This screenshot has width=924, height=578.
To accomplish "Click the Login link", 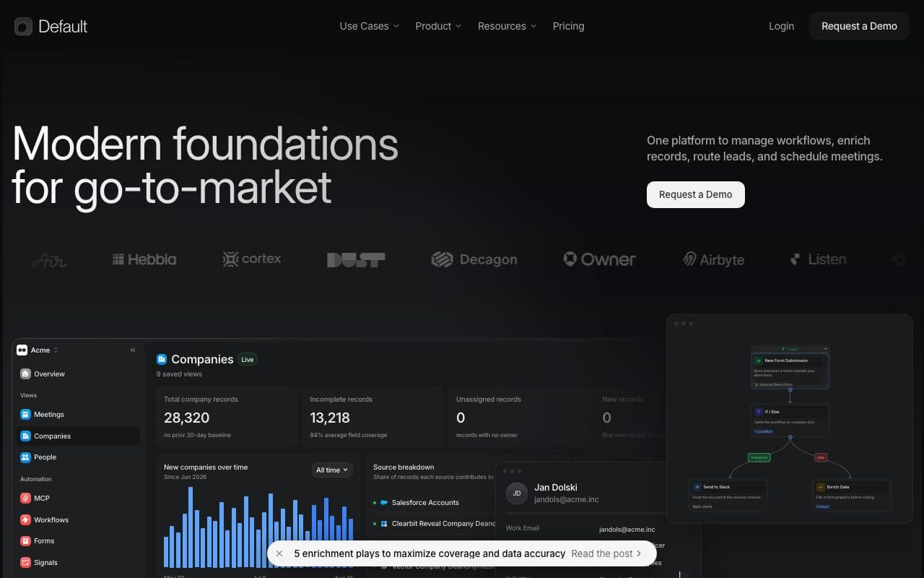I will (x=781, y=26).
